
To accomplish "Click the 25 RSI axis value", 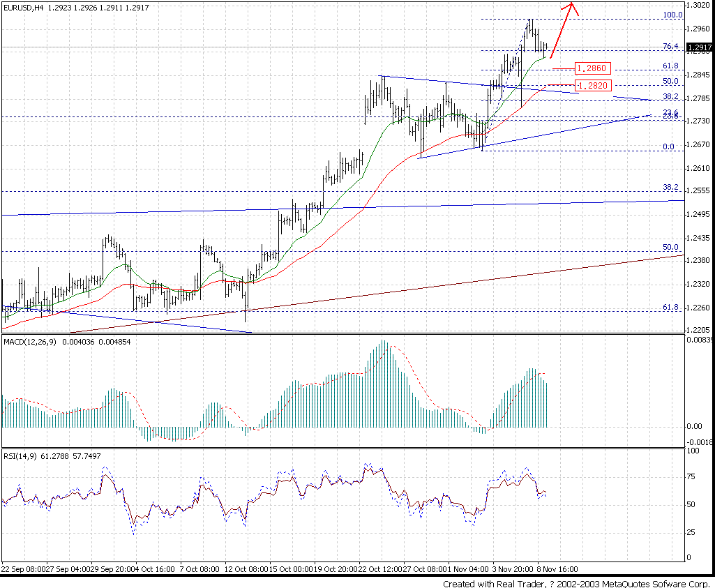I will point(691,532).
